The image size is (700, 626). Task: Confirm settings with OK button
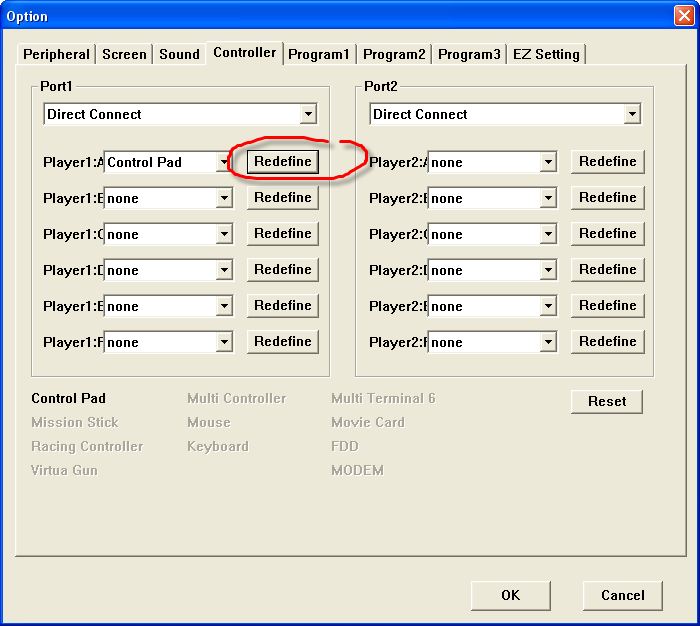point(510,595)
